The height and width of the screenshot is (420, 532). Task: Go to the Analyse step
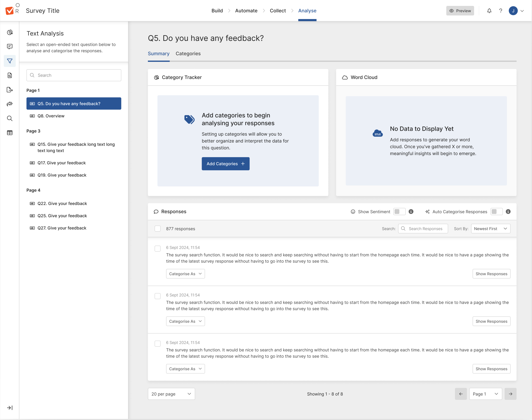click(307, 11)
